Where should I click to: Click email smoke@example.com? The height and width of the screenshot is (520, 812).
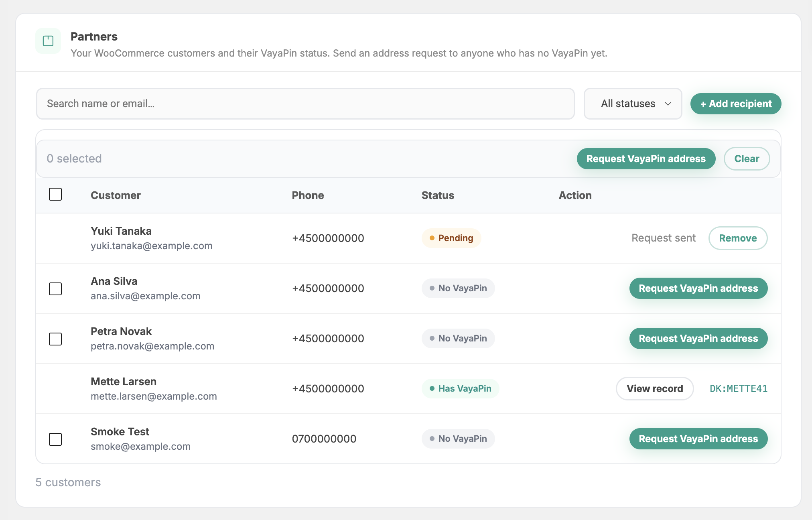[140, 447]
